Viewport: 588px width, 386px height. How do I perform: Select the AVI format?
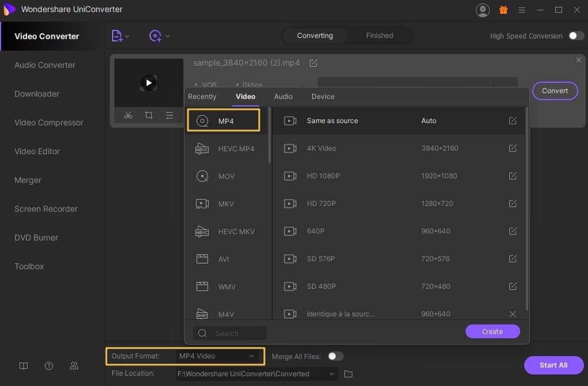coord(227,259)
